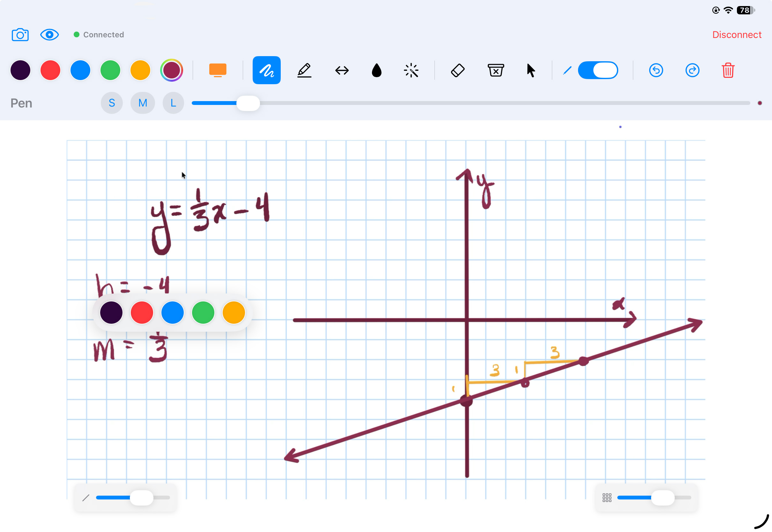Click the Wi-Fi status icon

728,10
